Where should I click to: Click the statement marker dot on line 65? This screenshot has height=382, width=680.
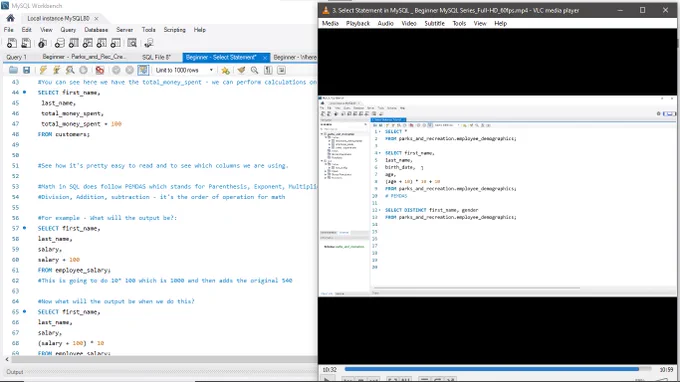pos(24,311)
